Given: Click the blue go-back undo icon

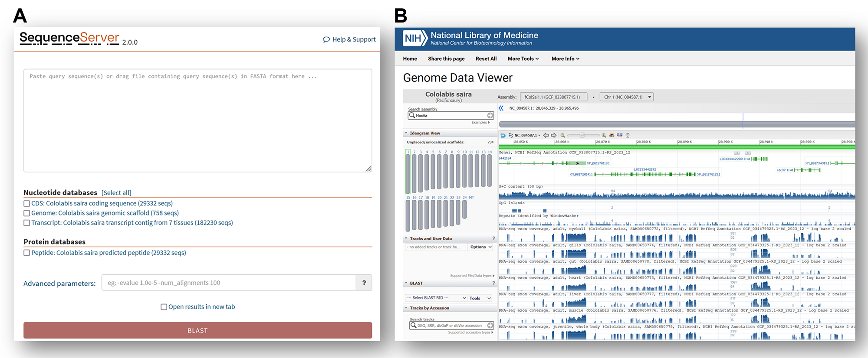Looking at the screenshot, I should (x=503, y=135).
